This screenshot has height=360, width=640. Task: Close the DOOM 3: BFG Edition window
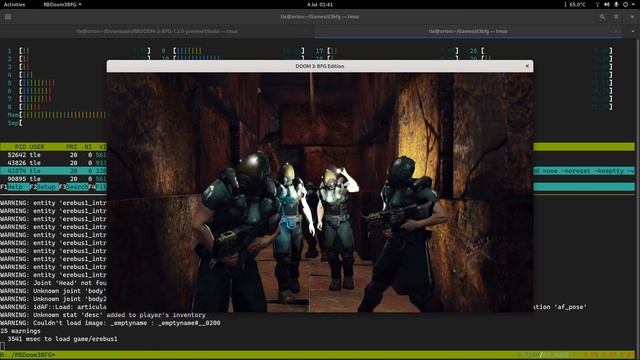tap(527, 66)
